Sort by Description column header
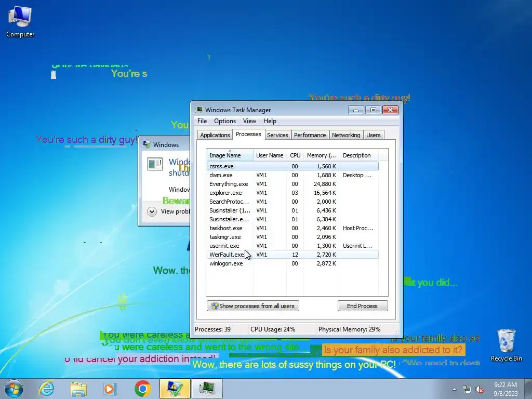The height and width of the screenshot is (399, 532). coord(359,155)
